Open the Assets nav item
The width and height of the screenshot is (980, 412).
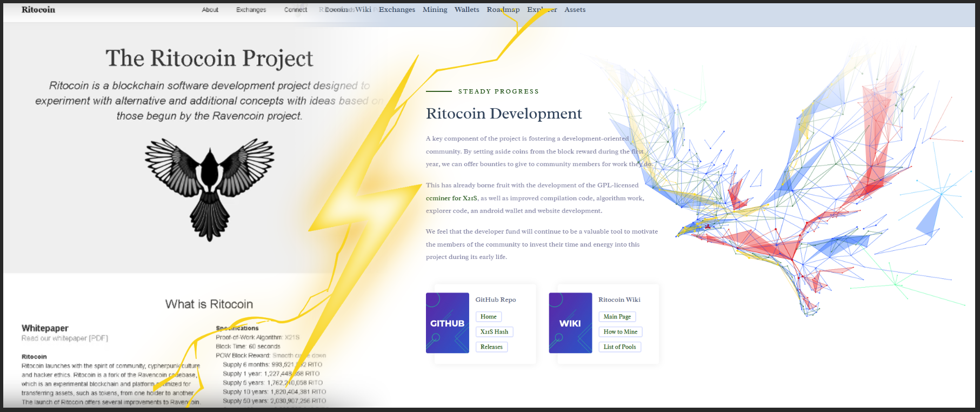tap(575, 10)
